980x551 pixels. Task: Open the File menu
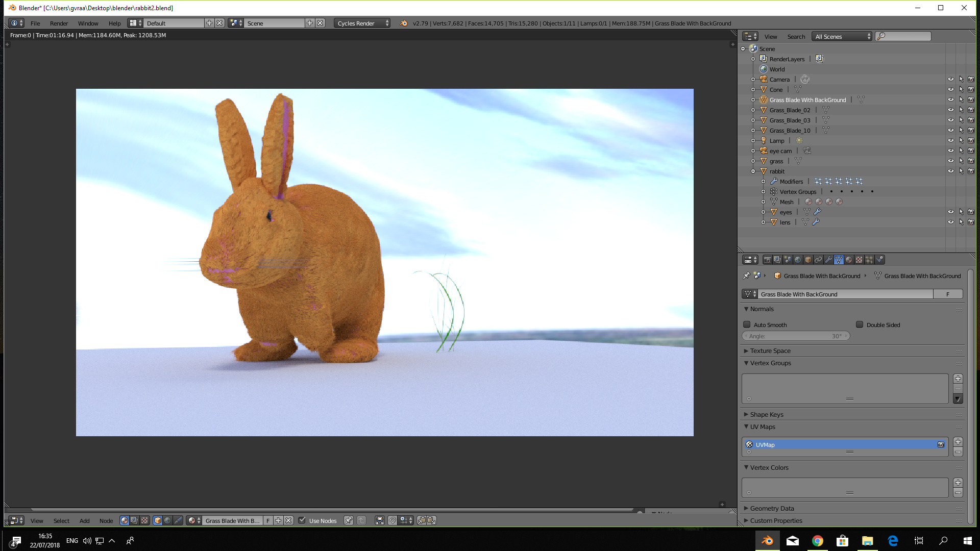coord(35,23)
